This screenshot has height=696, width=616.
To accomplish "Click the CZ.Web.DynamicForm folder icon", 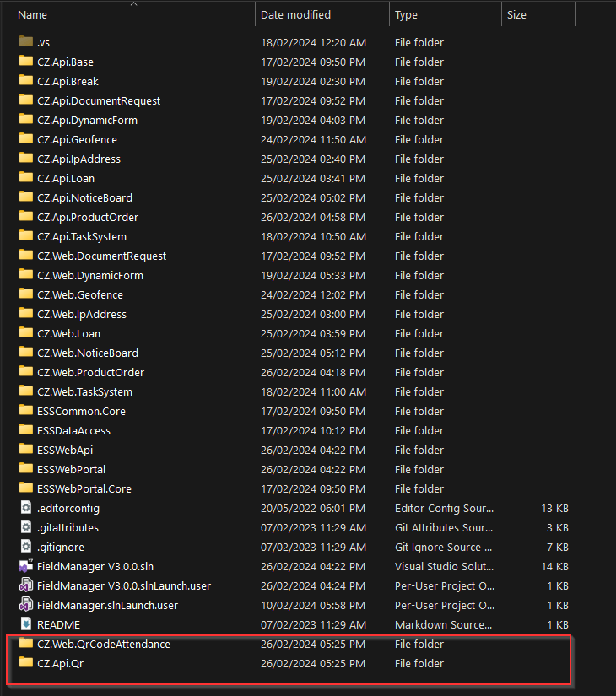I will 26,274.
